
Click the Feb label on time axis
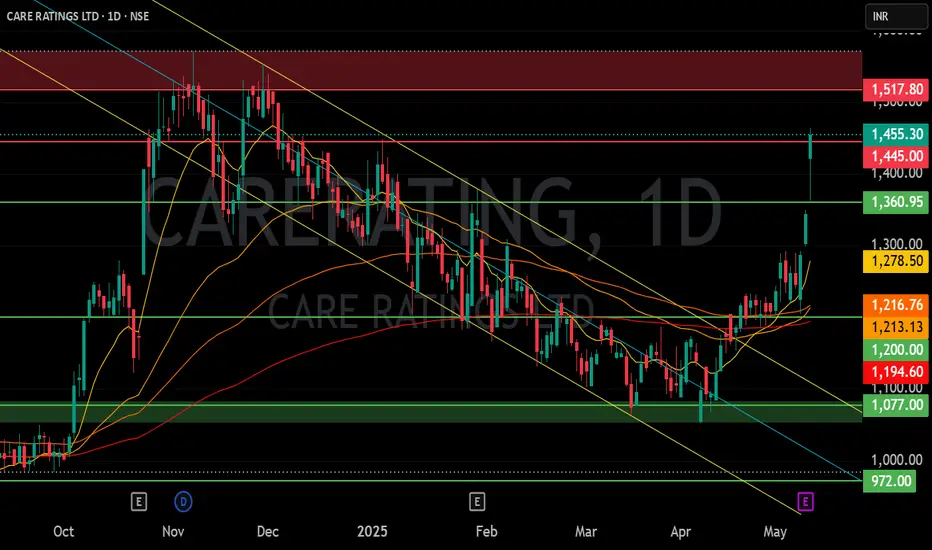click(486, 531)
